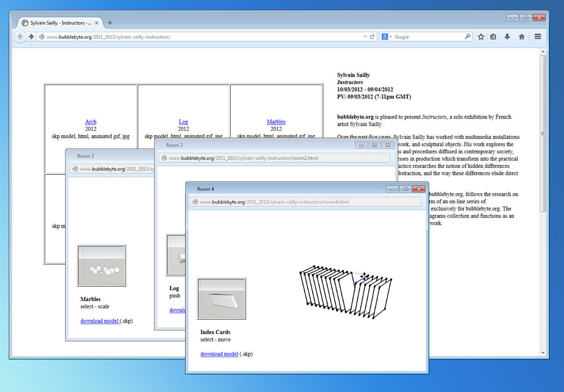Click the forward arrow in main browser

point(31,36)
